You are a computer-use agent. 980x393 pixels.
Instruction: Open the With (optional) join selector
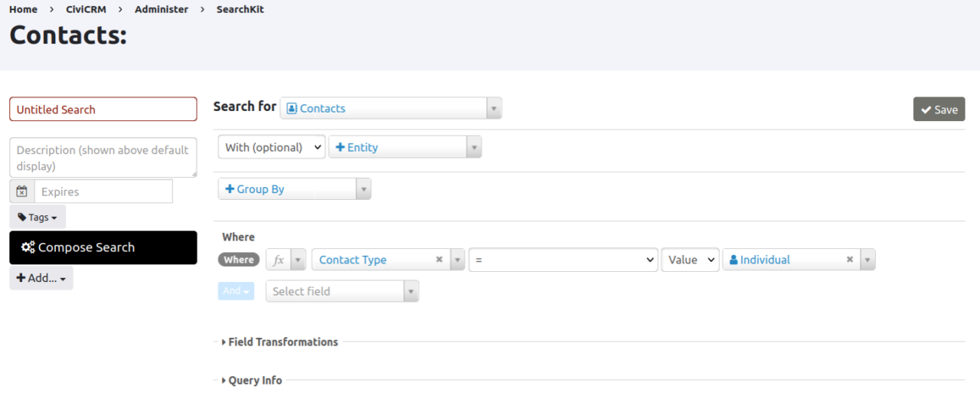(271, 147)
